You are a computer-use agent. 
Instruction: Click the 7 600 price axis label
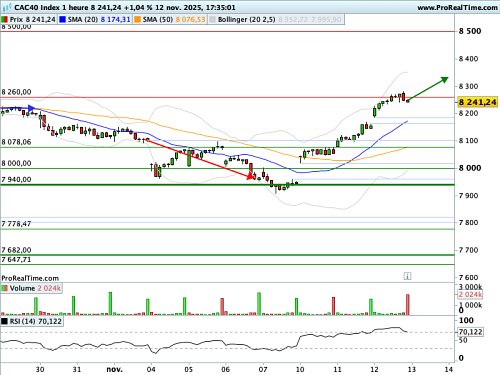click(x=468, y=277)
